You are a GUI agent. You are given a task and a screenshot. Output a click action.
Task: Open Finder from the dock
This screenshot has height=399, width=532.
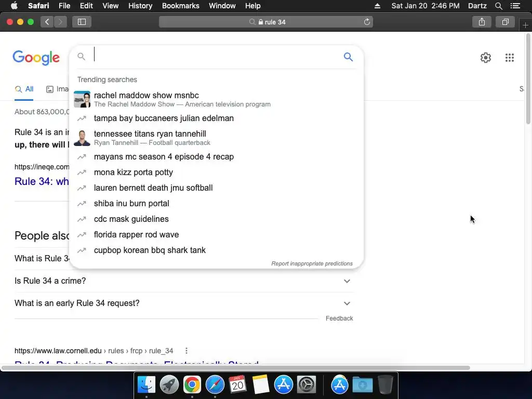146,385
